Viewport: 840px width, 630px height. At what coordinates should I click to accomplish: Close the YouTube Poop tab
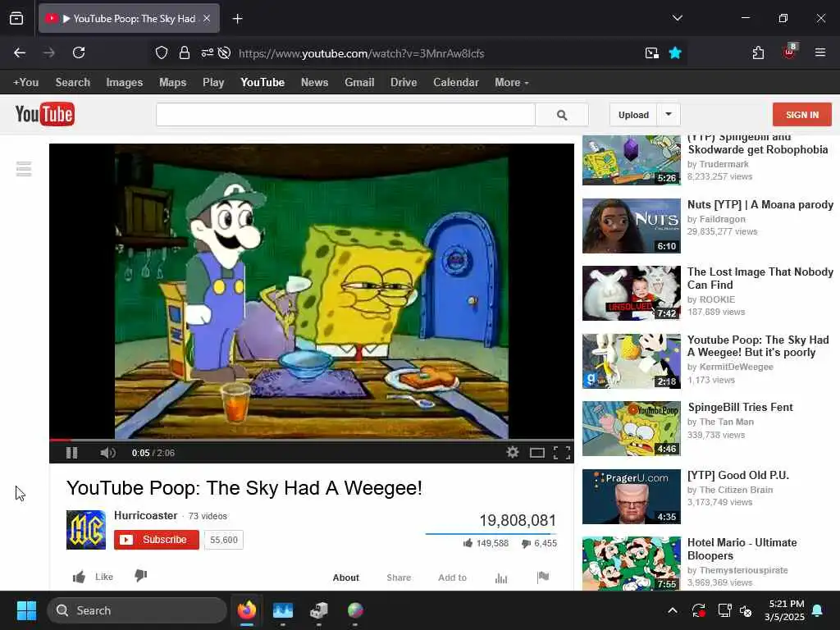click(x=207, y=19)
